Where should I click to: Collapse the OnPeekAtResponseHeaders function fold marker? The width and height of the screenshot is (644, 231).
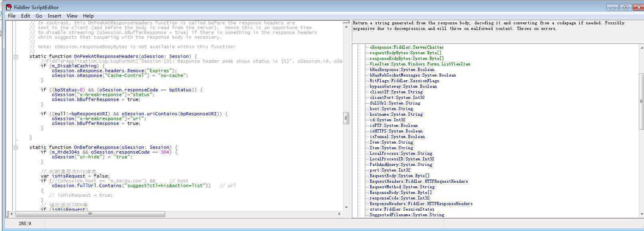(x=16, y=57)
